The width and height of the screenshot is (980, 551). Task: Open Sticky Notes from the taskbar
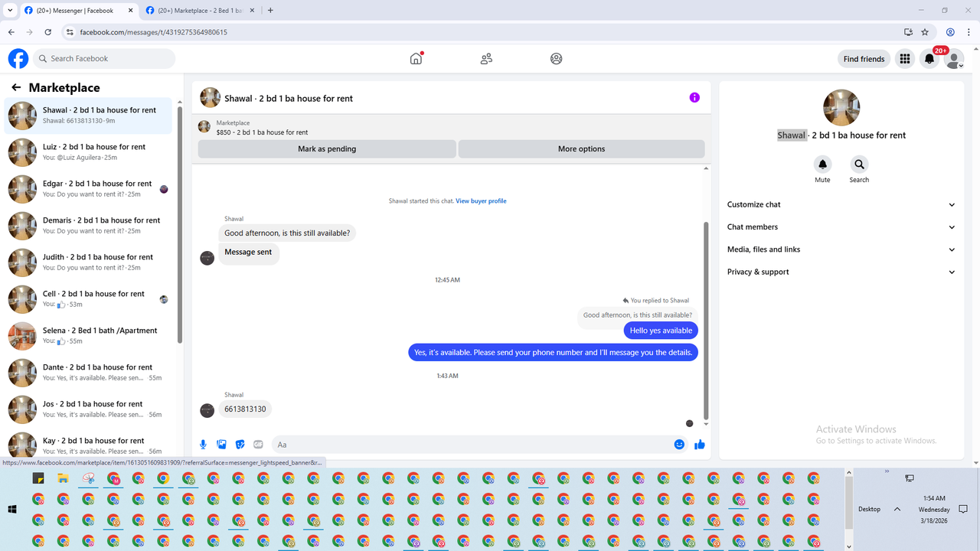(x=38, y=478)
